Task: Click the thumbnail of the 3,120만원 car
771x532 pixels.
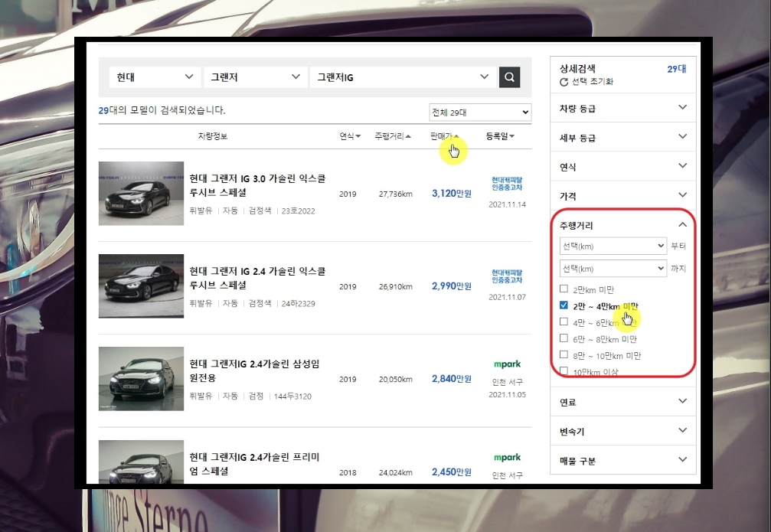Action: [x=141, y=193]
